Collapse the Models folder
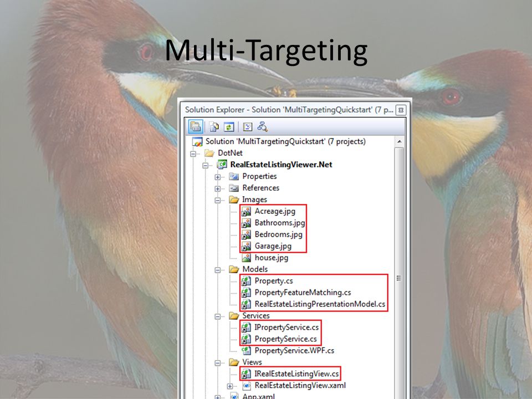This screenshot has height=399, width=532. (217, 270)
